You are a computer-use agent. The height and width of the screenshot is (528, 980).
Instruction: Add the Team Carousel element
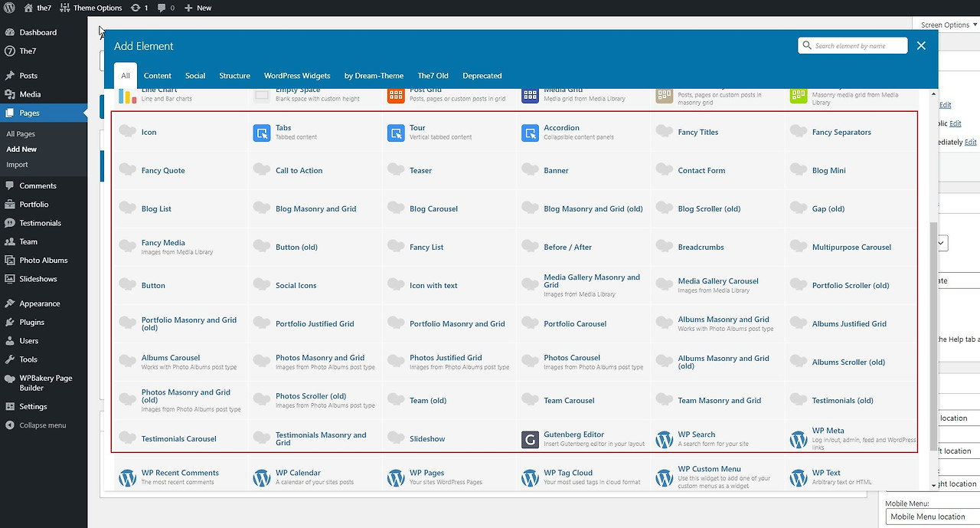click(x=583, y=401)
